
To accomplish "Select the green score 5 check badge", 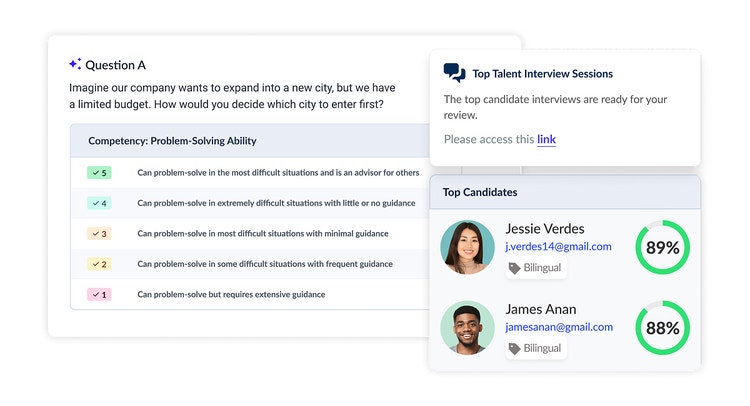I will tap(99, 173).
